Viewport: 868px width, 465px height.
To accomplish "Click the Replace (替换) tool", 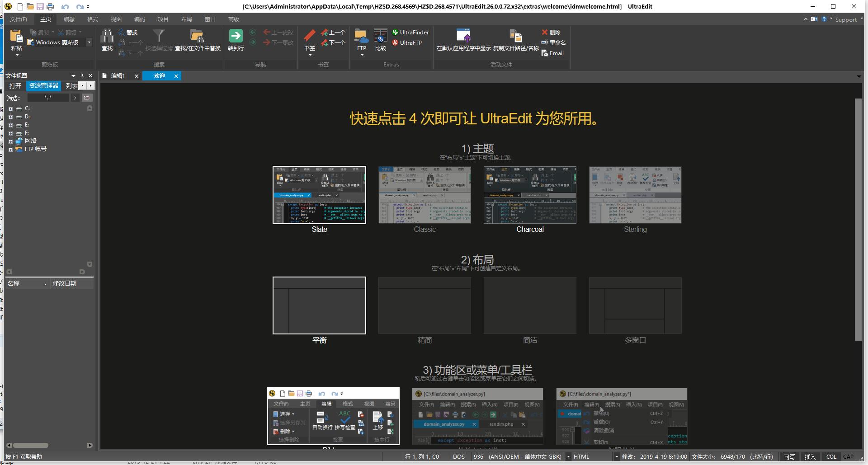I will point(128,32).
